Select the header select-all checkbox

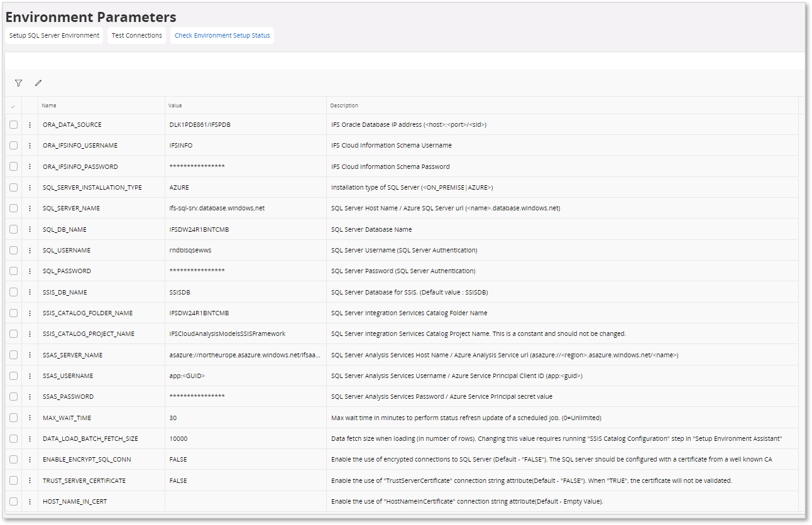point(13,106)
